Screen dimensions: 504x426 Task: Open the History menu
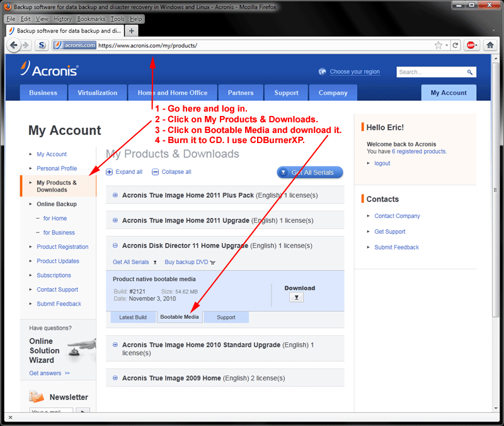click(62, 19)
